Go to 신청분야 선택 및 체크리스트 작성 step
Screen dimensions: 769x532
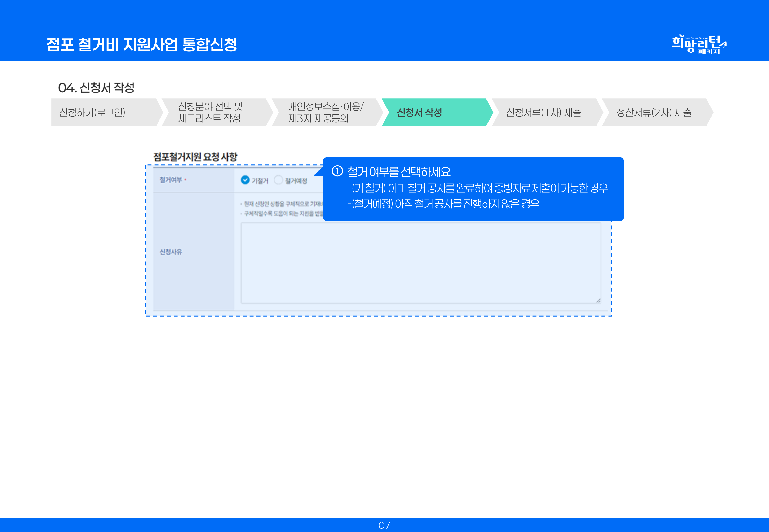210,112
